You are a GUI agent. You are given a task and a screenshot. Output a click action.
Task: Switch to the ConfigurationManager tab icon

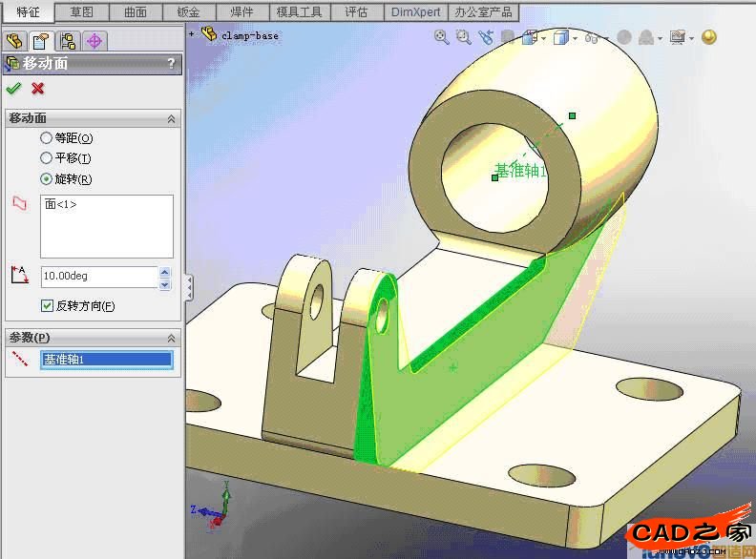pyautogui.click(x=67, y=41)
